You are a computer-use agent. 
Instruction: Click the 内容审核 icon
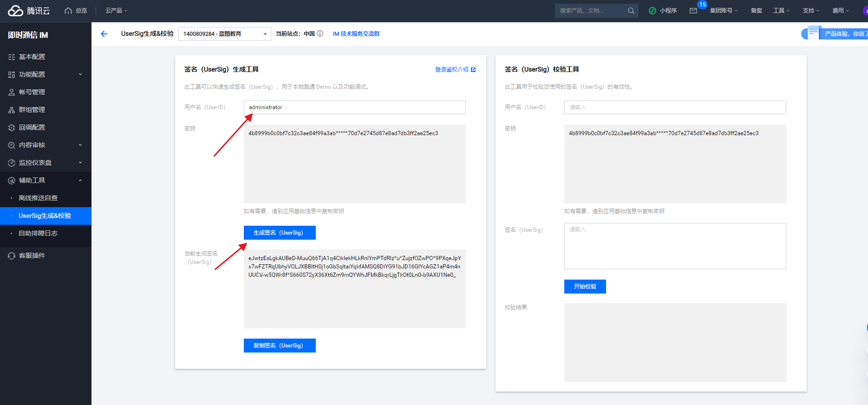coord(12,145)
